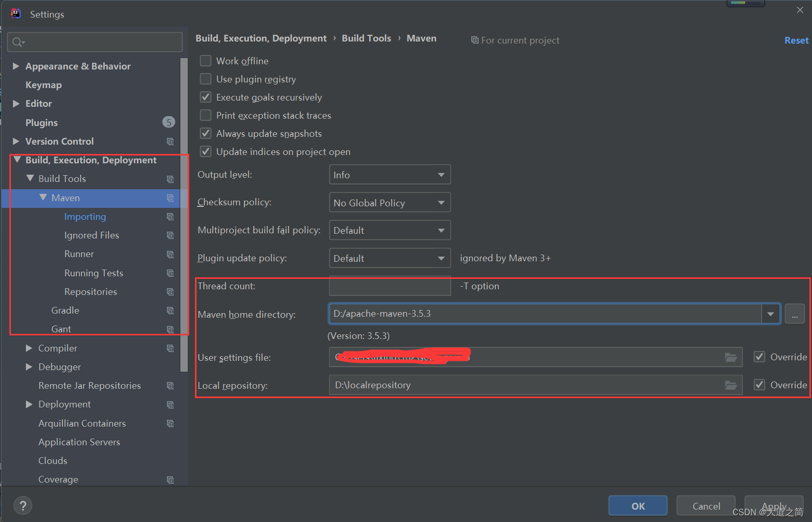Expand Appearance & Behavior tree node
The width and height of the screenshot is (812, 522).
[16, 66]
